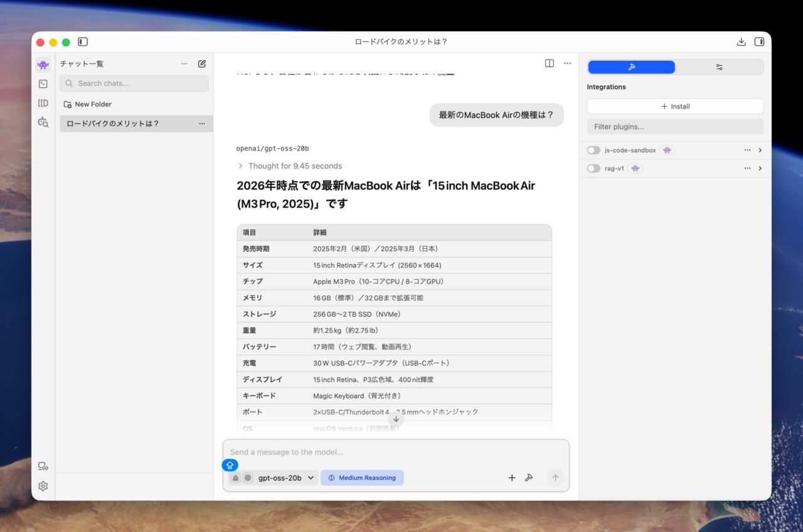Screen dimensions: 803x532
Task: Expand the Thought for 9.45 seconds section
Action: click(289, 166)
